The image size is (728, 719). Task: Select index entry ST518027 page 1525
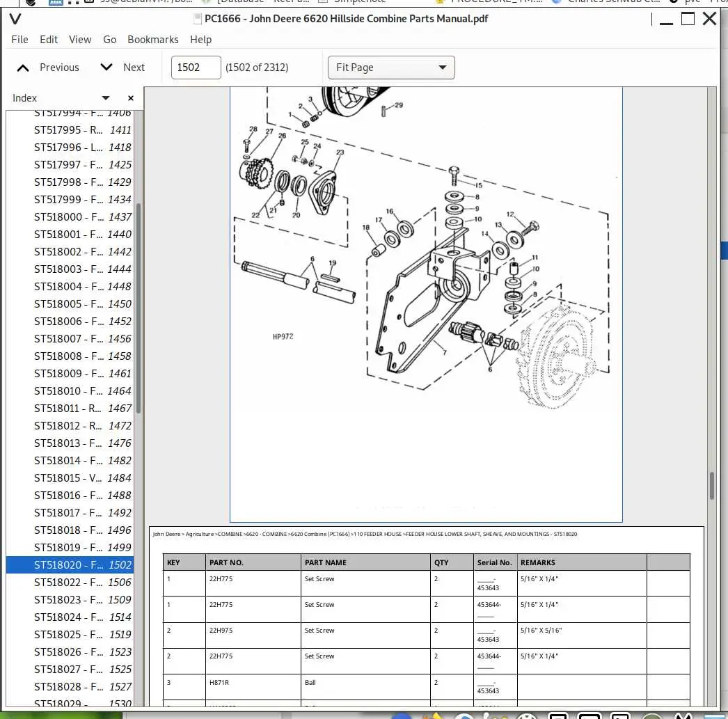click(70, 670)
